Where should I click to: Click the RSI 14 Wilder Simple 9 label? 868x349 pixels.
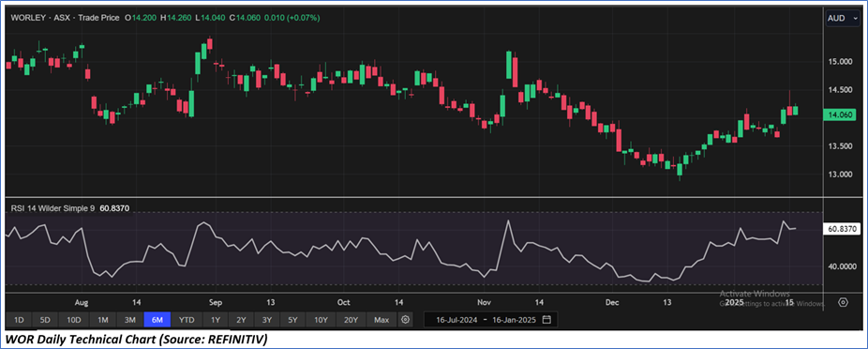(x=53, y=209)
